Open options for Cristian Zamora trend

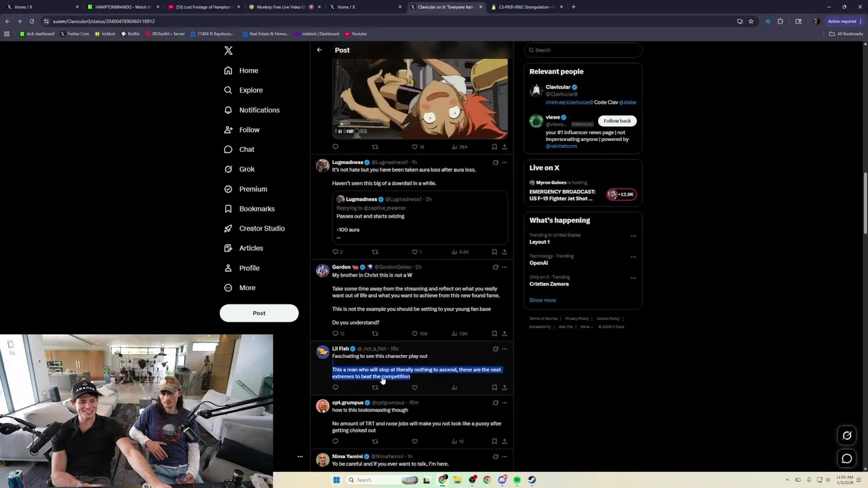[633, 278]
